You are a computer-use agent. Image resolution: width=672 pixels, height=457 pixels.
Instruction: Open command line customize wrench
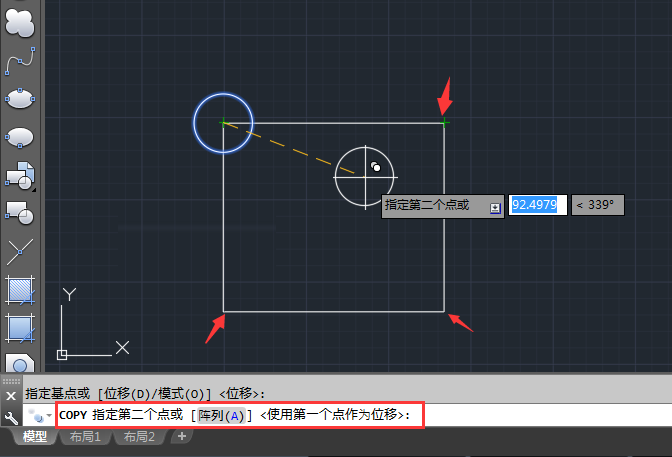11,418
